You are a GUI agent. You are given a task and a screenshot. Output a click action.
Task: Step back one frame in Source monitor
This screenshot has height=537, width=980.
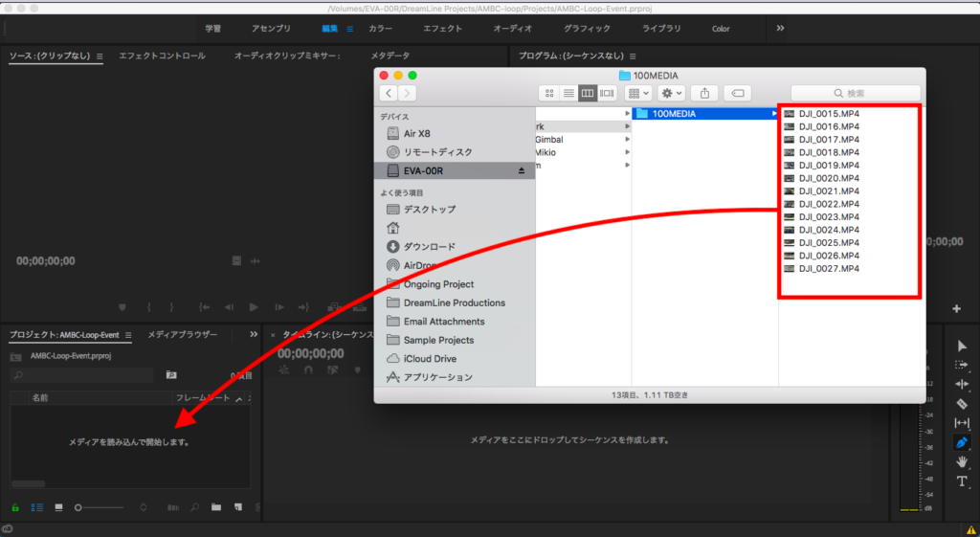[229, 307]
